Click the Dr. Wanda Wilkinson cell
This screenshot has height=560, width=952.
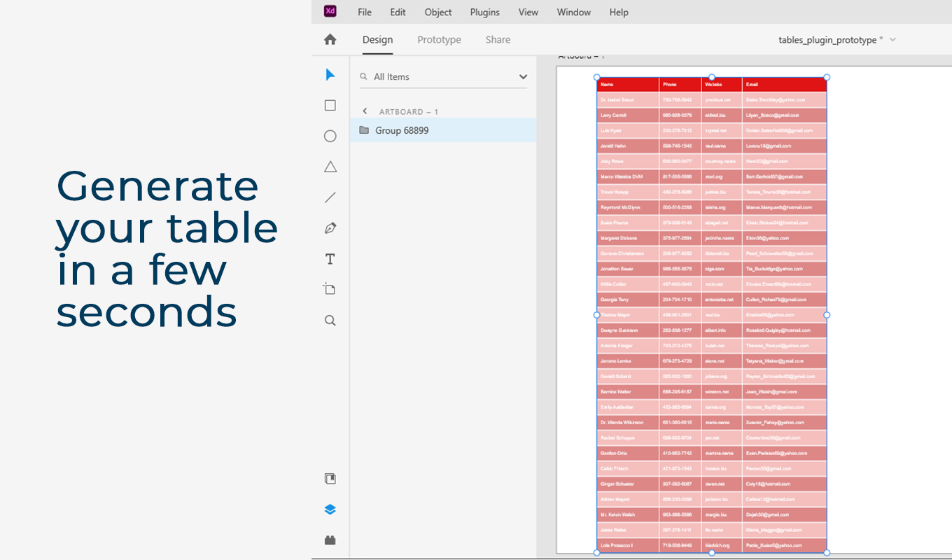coord(628,422)
